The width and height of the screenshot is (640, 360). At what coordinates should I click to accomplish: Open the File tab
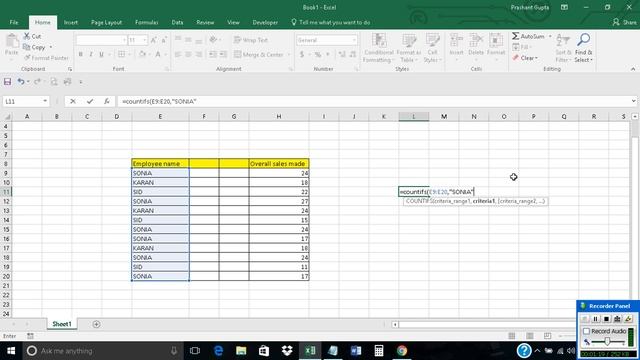[14, 22]
